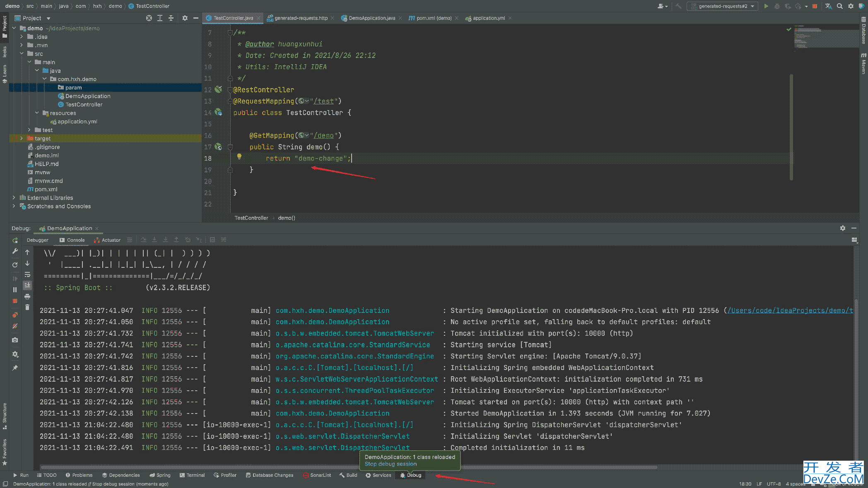Click Update Running Application reload icon
This screenshot has height=488, width=868.
pos(15,265)
